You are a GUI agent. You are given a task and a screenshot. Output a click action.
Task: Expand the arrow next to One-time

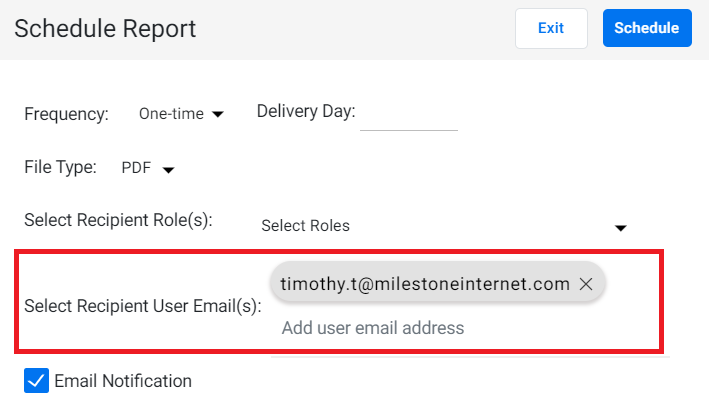(217, 114)
